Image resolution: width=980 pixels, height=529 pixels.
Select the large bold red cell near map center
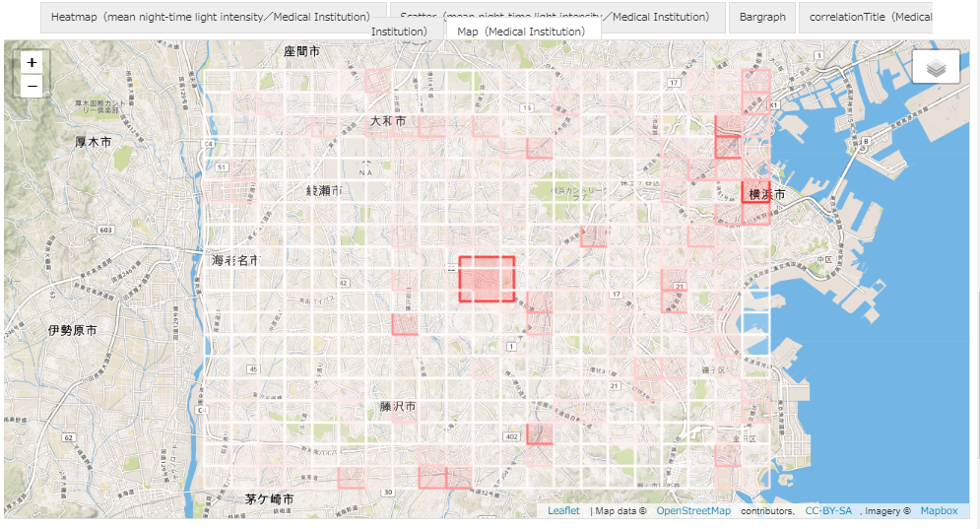(x=487, y=279)
